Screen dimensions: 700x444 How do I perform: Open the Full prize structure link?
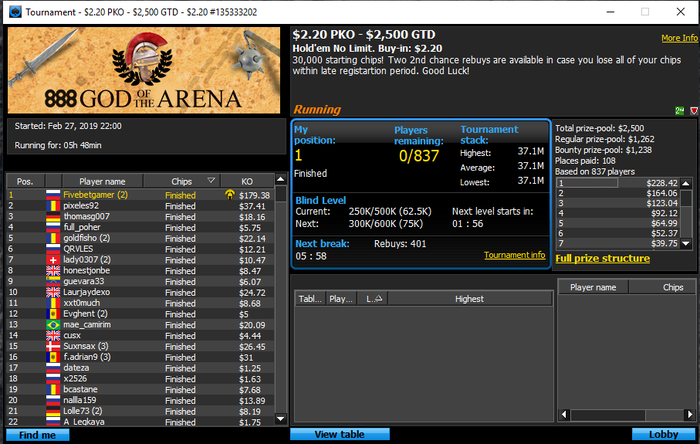pos(602,258)
